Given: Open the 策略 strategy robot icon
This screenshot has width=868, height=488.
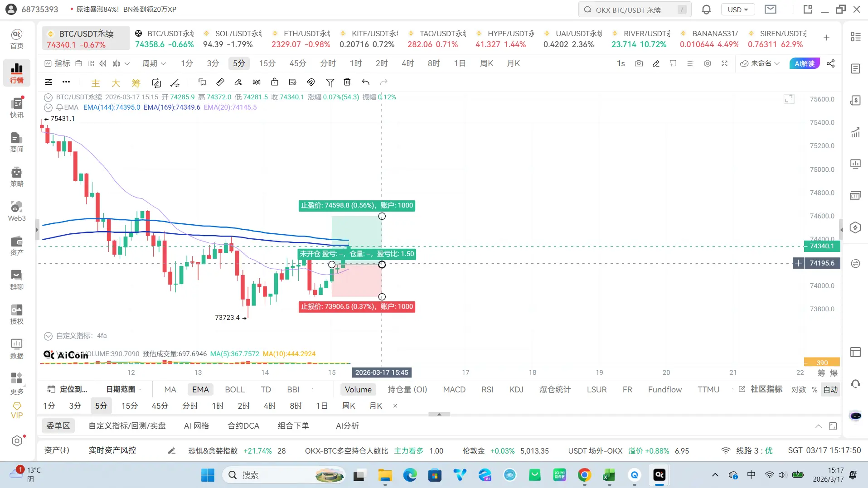Looking at the screenshot, I should click(17, 176).
